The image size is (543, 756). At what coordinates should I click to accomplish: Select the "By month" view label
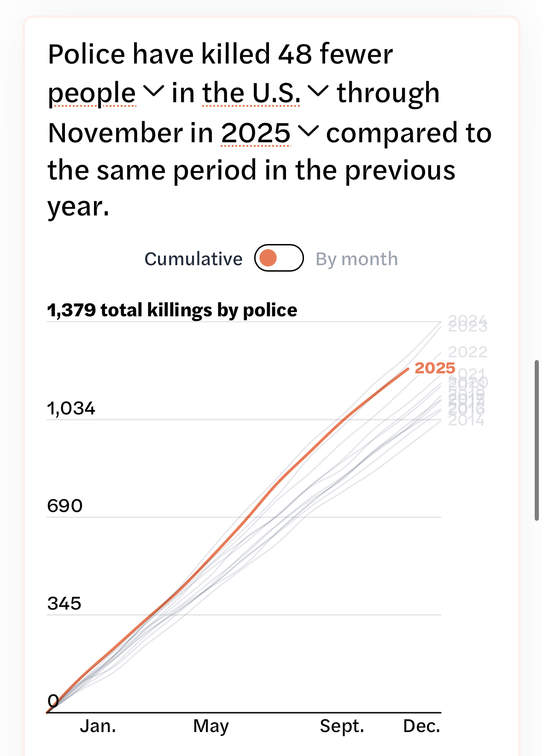pos(356,259)
